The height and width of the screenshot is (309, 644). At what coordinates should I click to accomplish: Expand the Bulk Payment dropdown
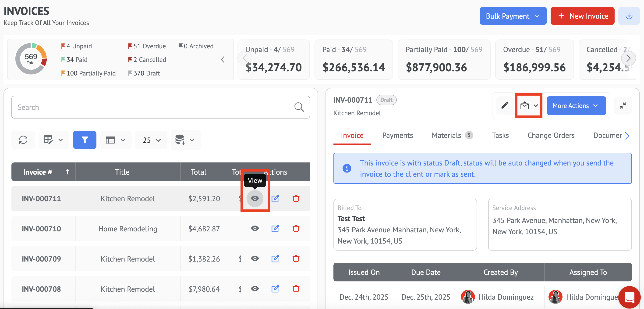tap(513, 16)
